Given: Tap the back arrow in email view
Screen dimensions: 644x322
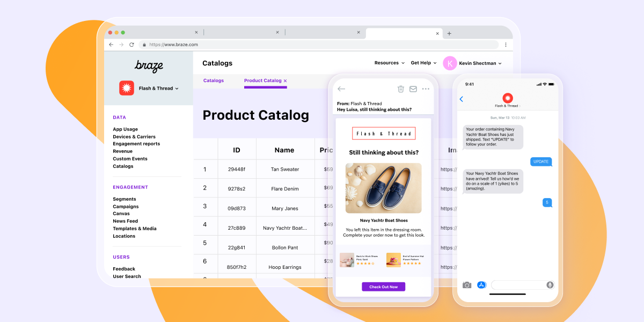Looking at the screenshot, I should 341,89.
